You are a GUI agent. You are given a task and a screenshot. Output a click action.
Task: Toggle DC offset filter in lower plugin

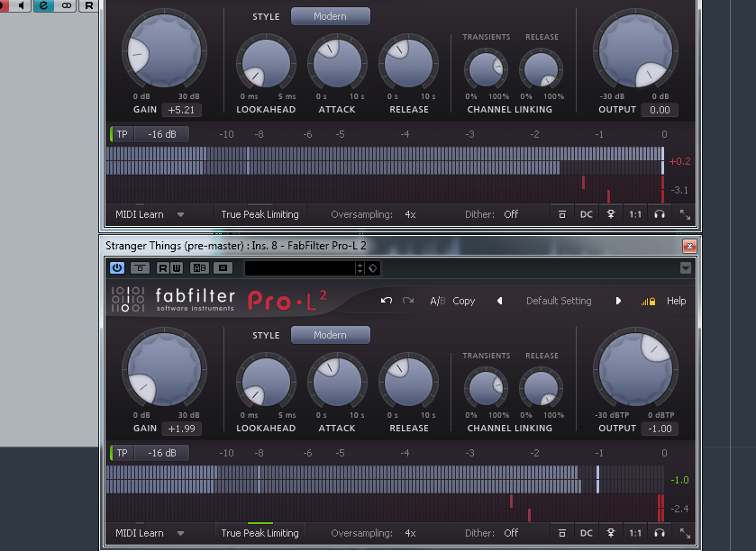coord(586,533)
